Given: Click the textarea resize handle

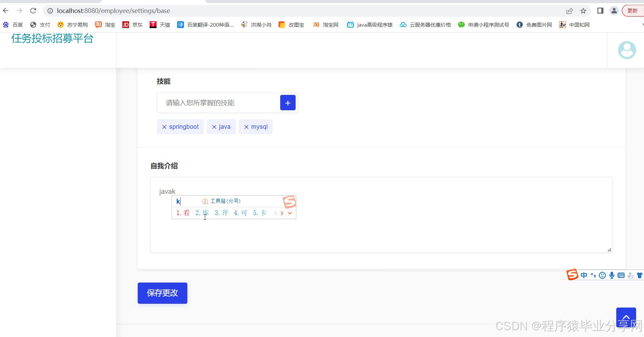Looking at the screenshot, I should (x=609, y=250).
